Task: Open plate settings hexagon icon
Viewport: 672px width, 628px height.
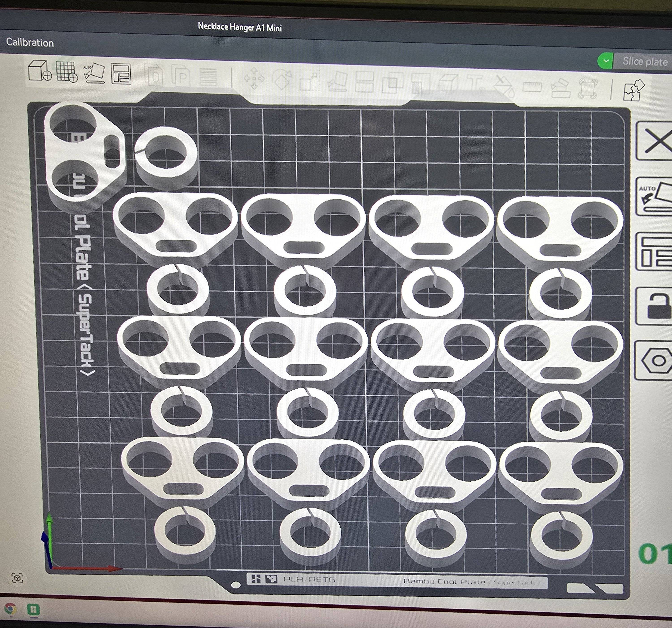Action: 655,360
